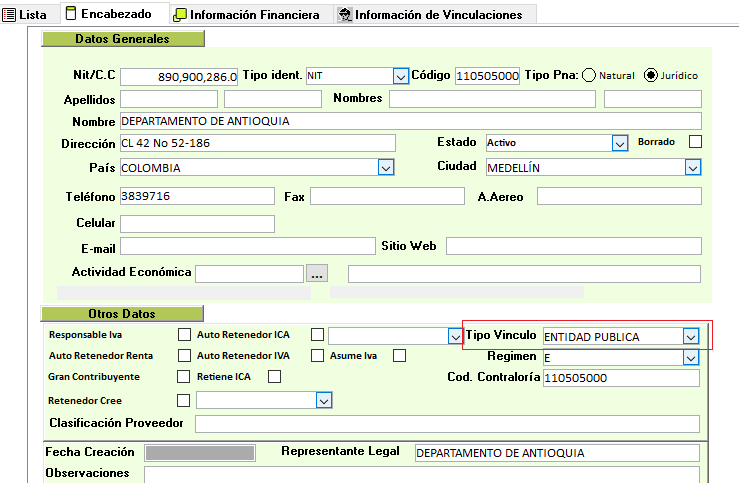Toggle the Borrado checkbox
This screenshot has height=483, width=739.
point(696,142)
